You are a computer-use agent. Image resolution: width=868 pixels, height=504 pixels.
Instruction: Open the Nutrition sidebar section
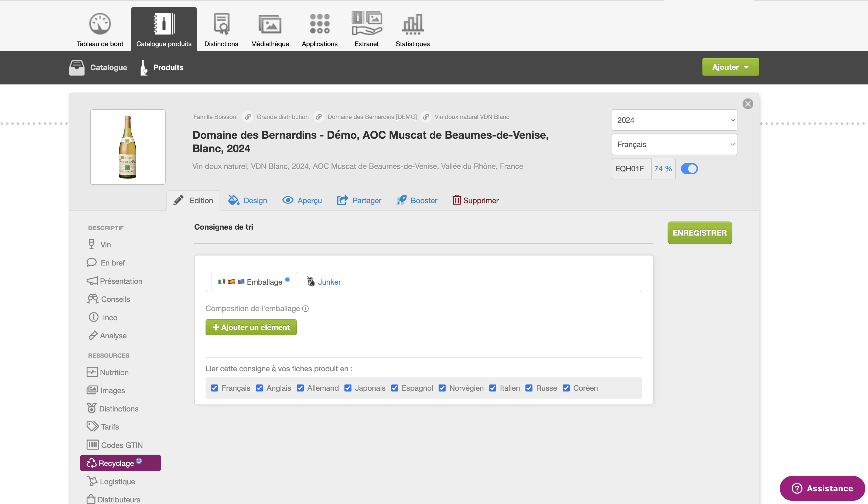click(107, 372)
